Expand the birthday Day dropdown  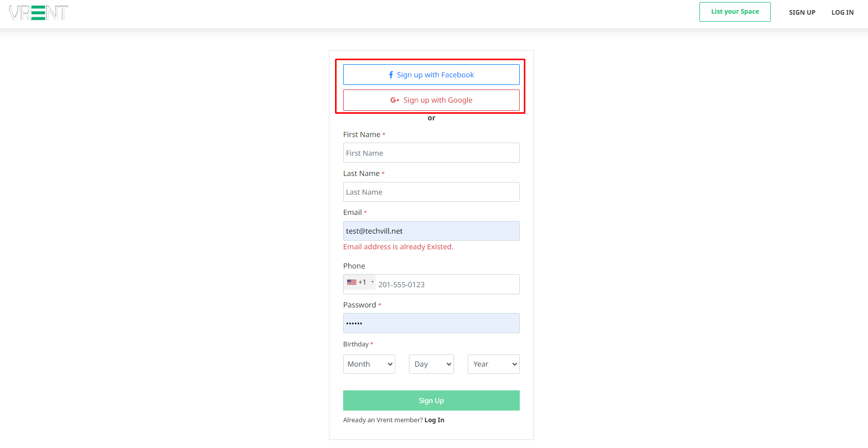[x=431, y=364]
